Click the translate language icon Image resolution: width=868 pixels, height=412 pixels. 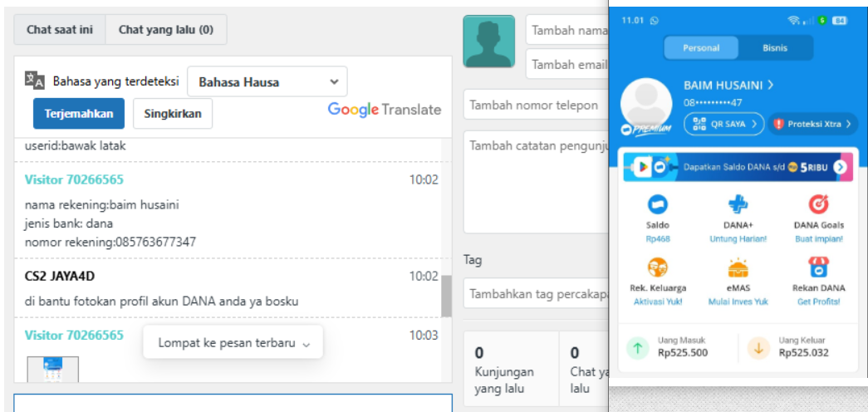[34, 80]
